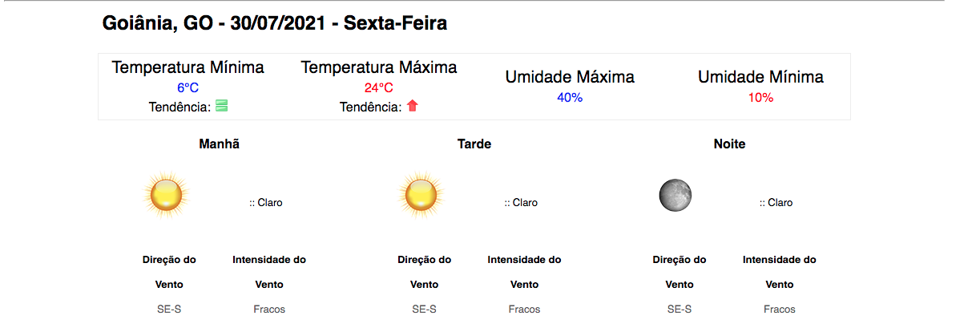
Task: Click the 10% minimum humidity value
Action: tap(760, 97)
